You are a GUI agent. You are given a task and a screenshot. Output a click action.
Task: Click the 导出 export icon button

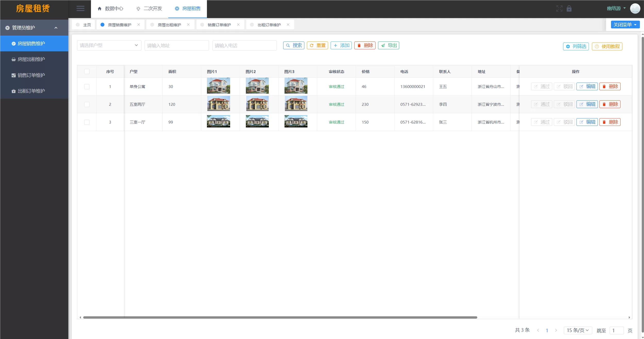[388, 45]
